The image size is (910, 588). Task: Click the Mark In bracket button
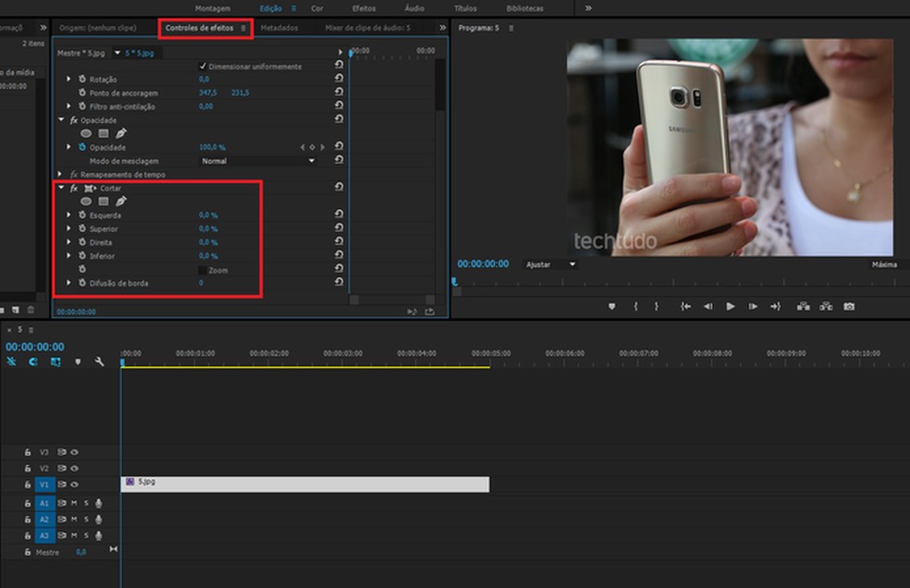[x=634, y=306]
